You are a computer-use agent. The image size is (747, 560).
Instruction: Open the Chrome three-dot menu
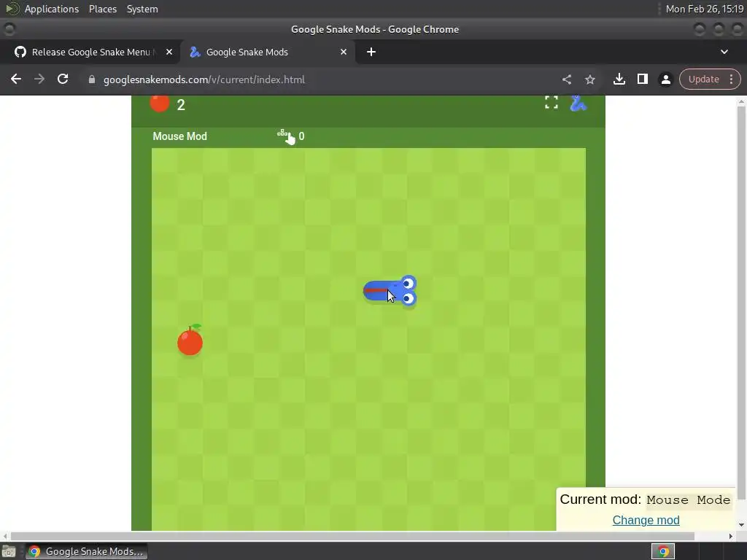(x=731, y=79)
